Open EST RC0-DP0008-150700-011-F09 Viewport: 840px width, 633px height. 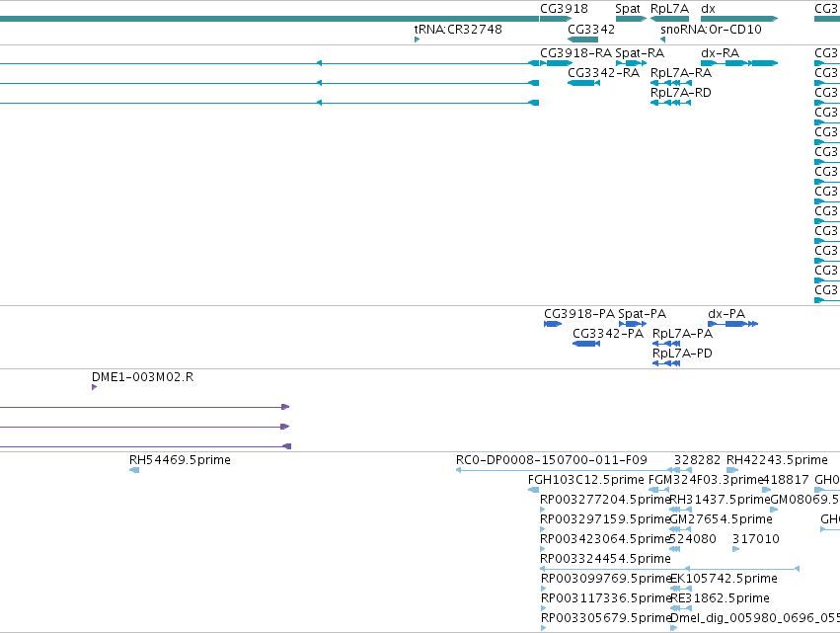[573, 470]
